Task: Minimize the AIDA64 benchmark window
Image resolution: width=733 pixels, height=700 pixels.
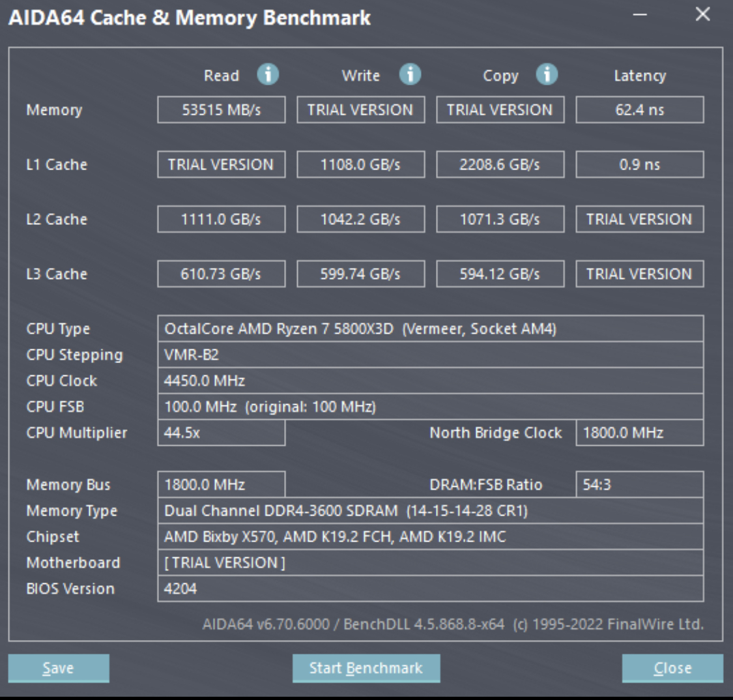Action: [x=640, y=15]
